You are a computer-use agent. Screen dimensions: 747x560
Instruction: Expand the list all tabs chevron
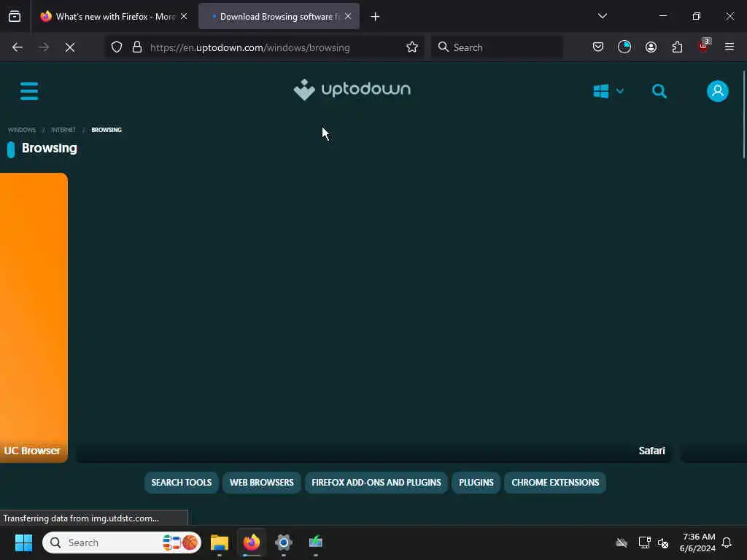[602, 16]
